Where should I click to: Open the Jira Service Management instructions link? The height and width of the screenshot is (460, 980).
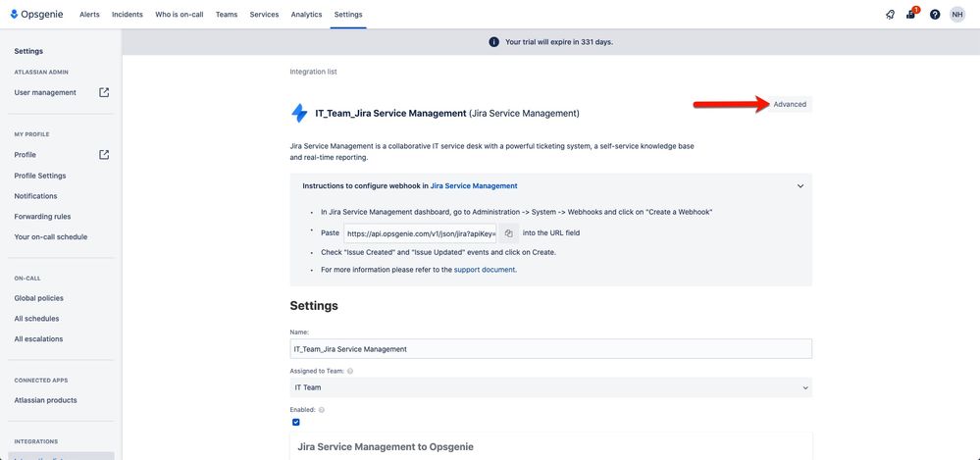pyautogui.click(x=473, y=185)
